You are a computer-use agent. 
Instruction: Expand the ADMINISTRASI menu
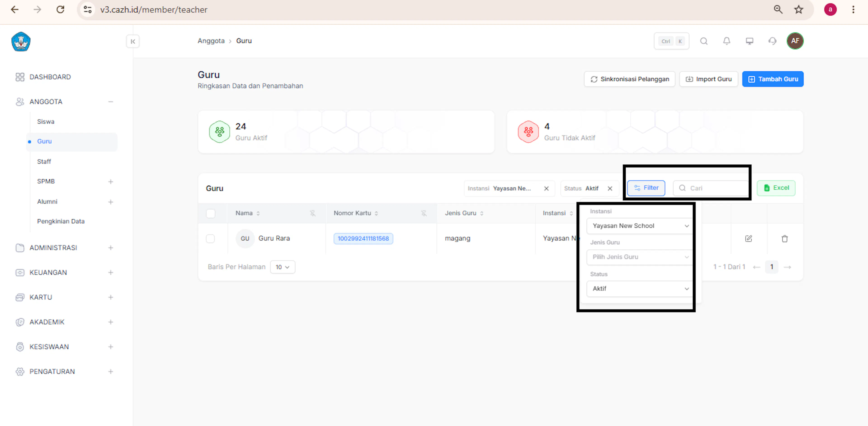click(x=111, y=248)
